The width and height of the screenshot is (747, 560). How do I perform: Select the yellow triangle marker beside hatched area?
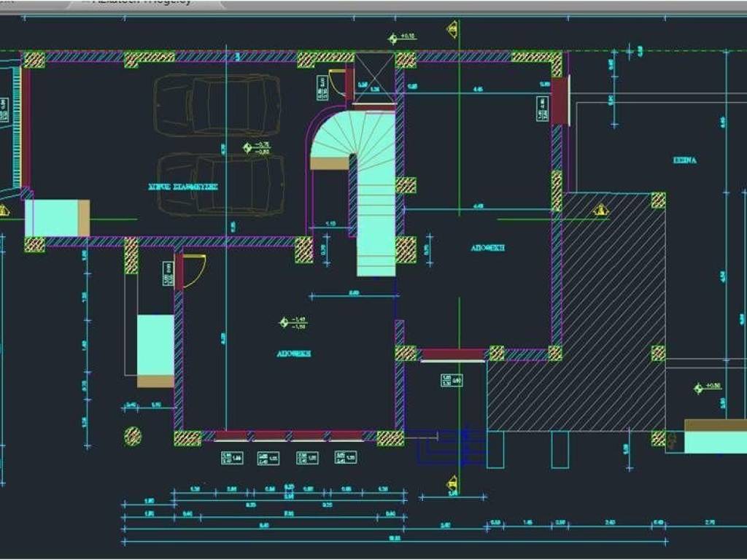pos(600,211)
